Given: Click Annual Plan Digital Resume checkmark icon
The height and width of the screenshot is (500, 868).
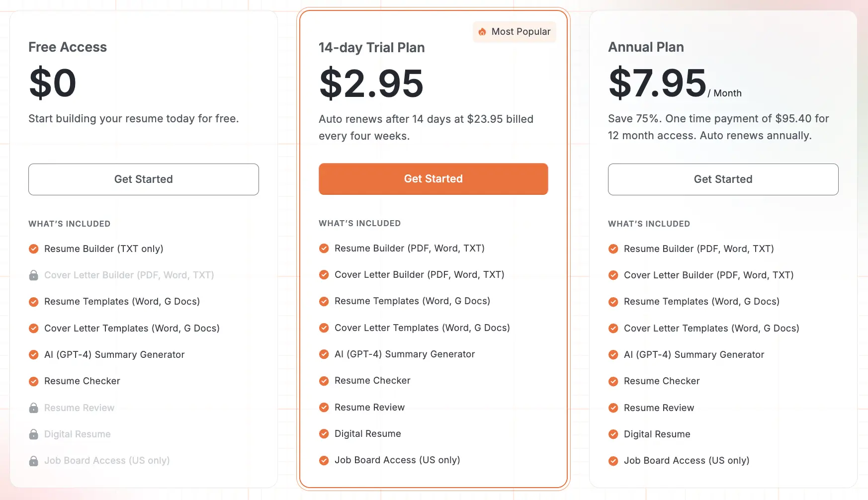Looking at the screenshot, I should tap(613, 434).
